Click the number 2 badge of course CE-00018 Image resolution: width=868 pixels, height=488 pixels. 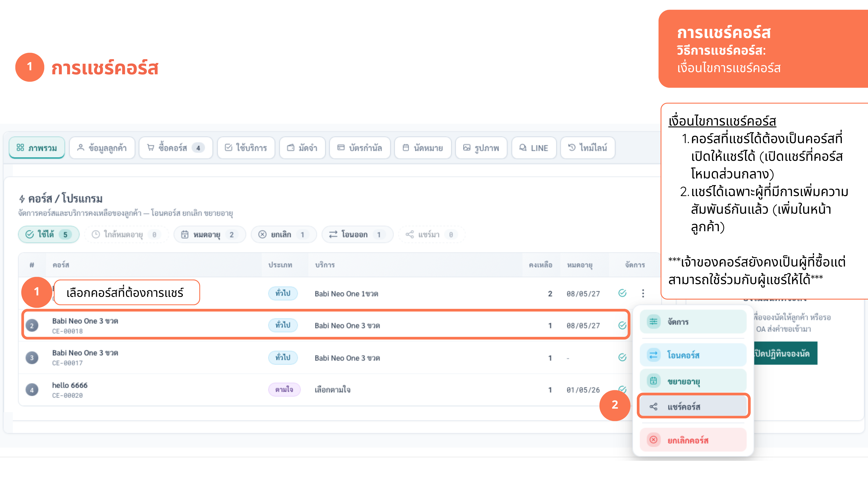pos(32,326)
